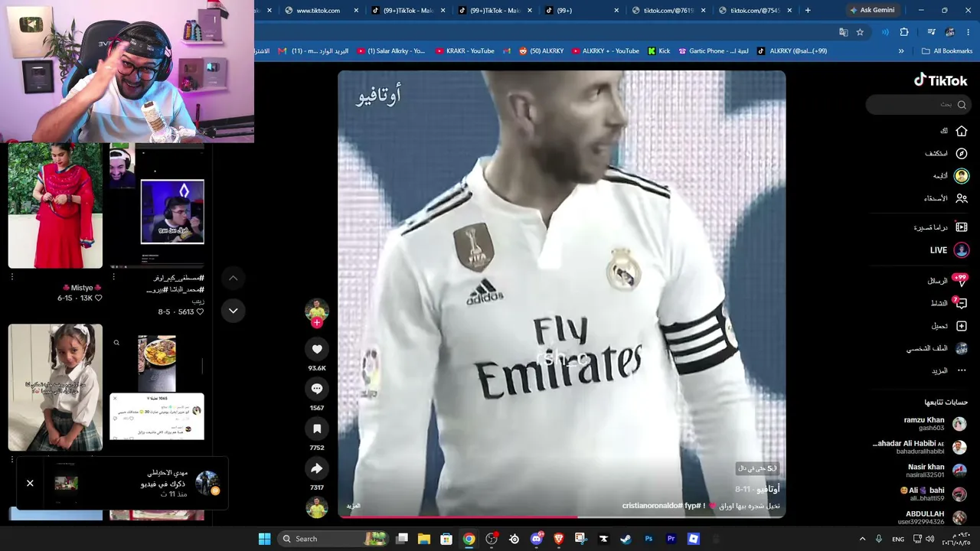Open Photoshop from the taskbar
The image size is (980, 551).
click(648, 539)
